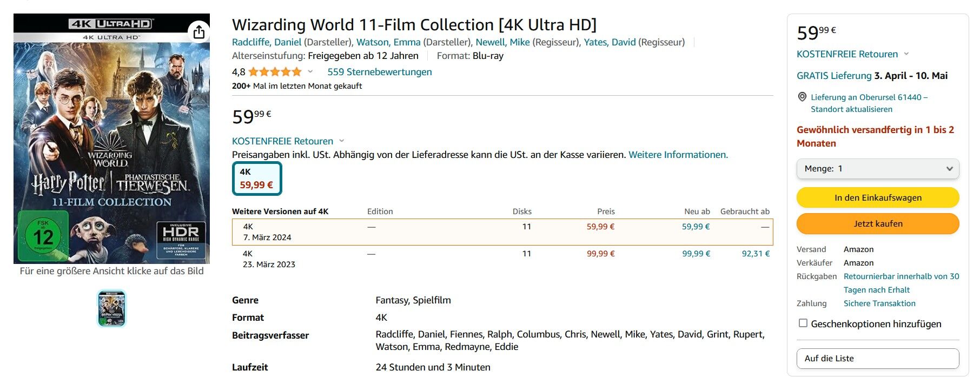The height and width of the screenshot is (377, 980).
Task: Open 559 Sternebewertungen link
Action: coord(379,72)
